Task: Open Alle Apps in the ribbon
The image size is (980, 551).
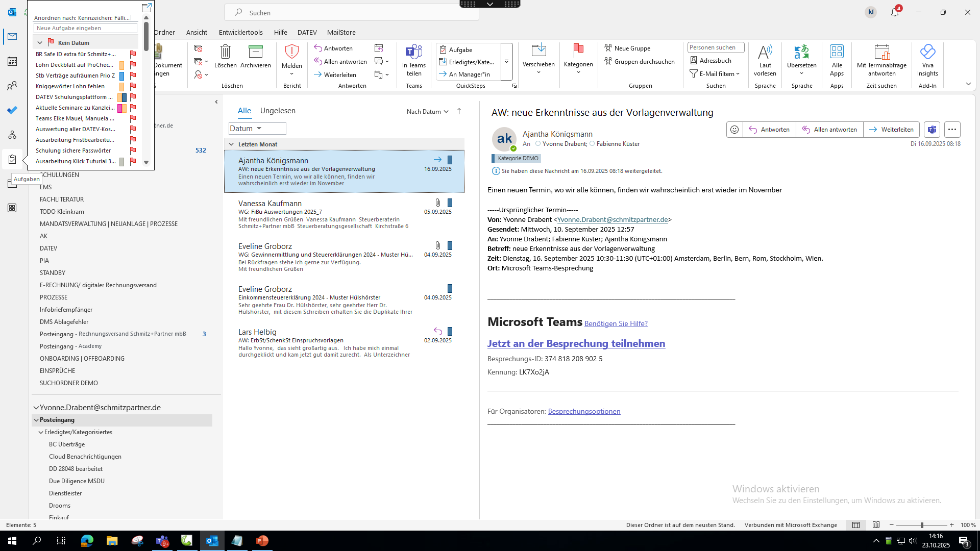Action: [x=837, y=61]
